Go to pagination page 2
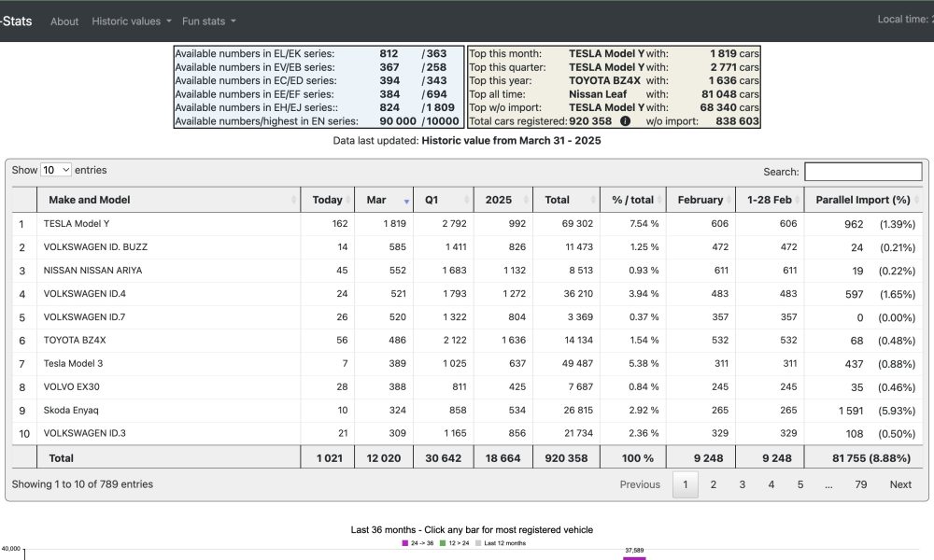934x560 pixels. (x=713, y=484)
